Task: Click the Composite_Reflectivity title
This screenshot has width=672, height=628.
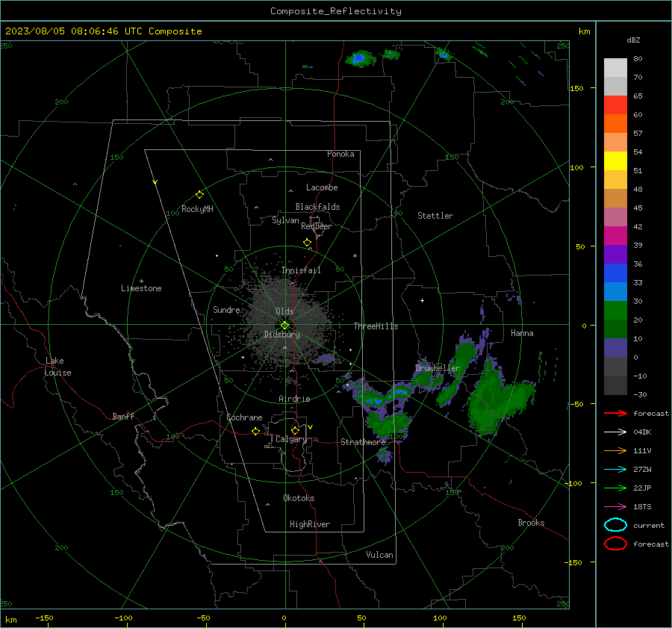Action: 335,11
